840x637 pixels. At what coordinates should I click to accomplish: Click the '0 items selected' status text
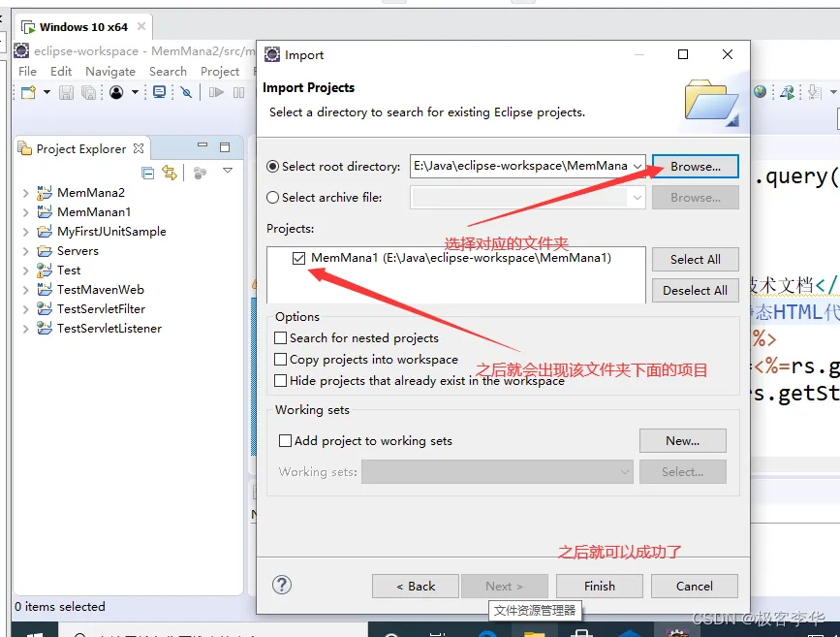coord(60,606)
